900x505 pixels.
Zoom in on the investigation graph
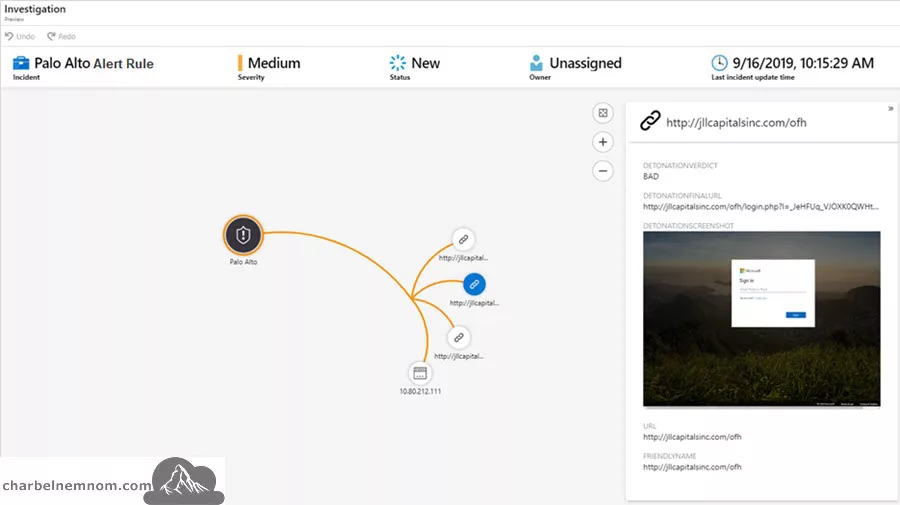point(603,142)
